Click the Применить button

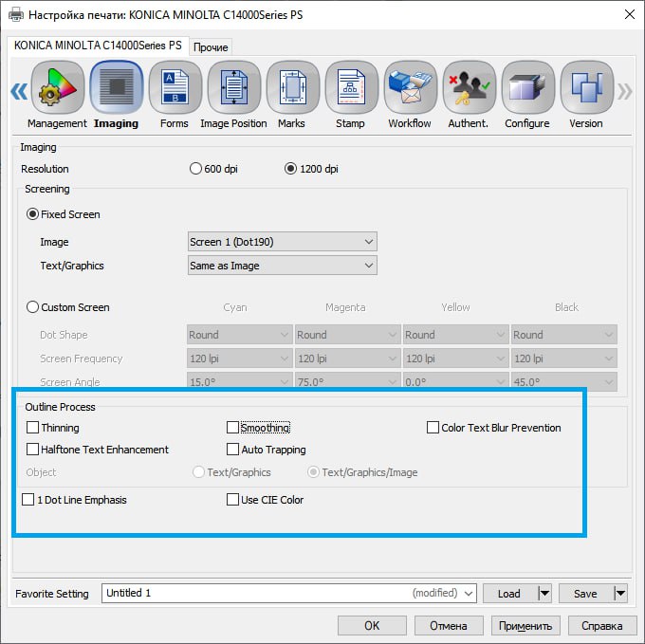[x=525, y=625]
